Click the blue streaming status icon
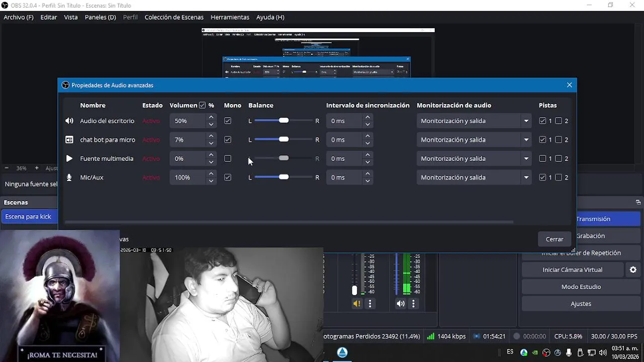 477,336
